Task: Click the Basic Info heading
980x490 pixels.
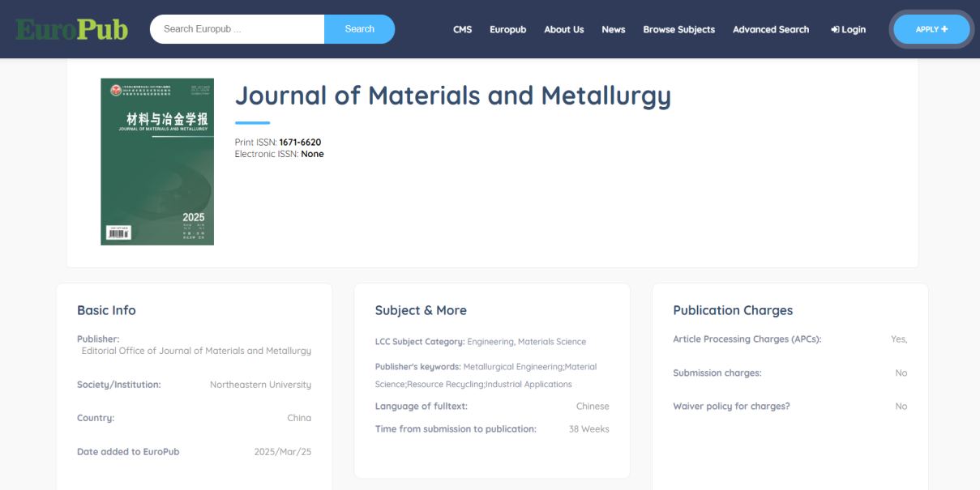Action: pos(106,310)
